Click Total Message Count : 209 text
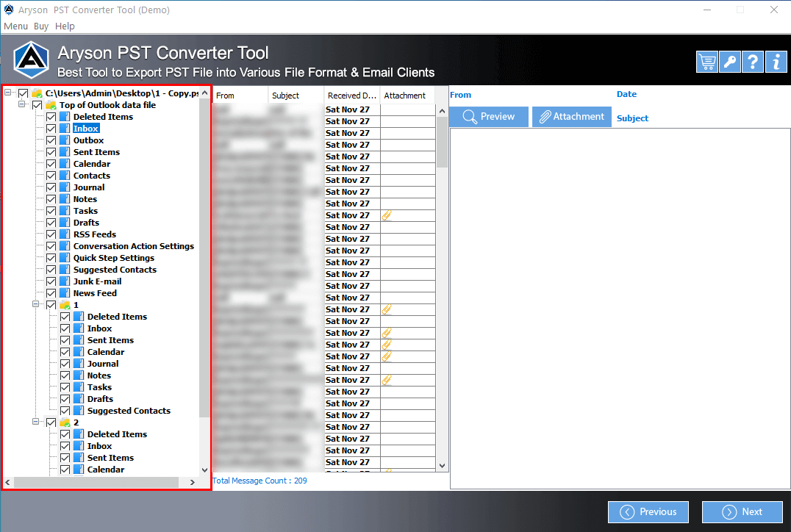 (260, 481)
